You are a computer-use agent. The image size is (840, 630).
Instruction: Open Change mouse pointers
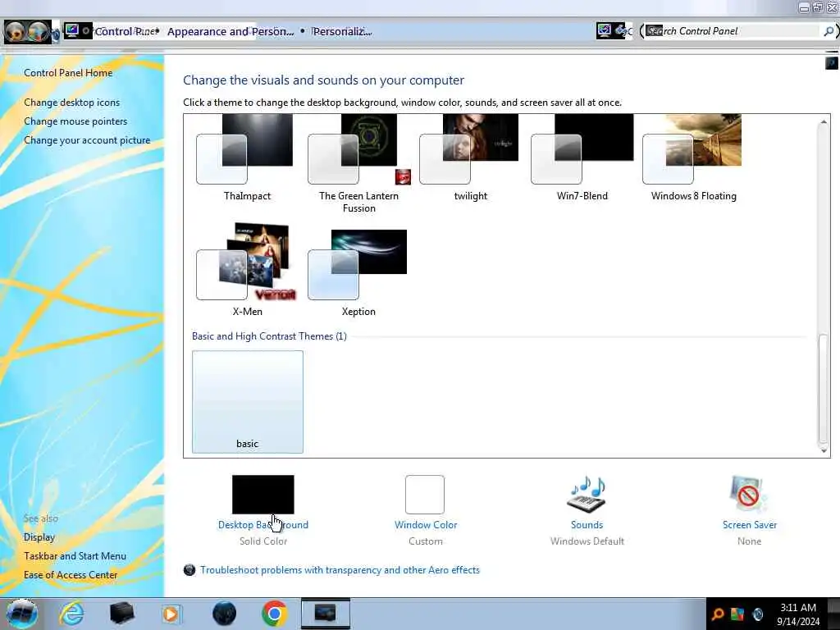pyautogui.click(x=75, y=121)
